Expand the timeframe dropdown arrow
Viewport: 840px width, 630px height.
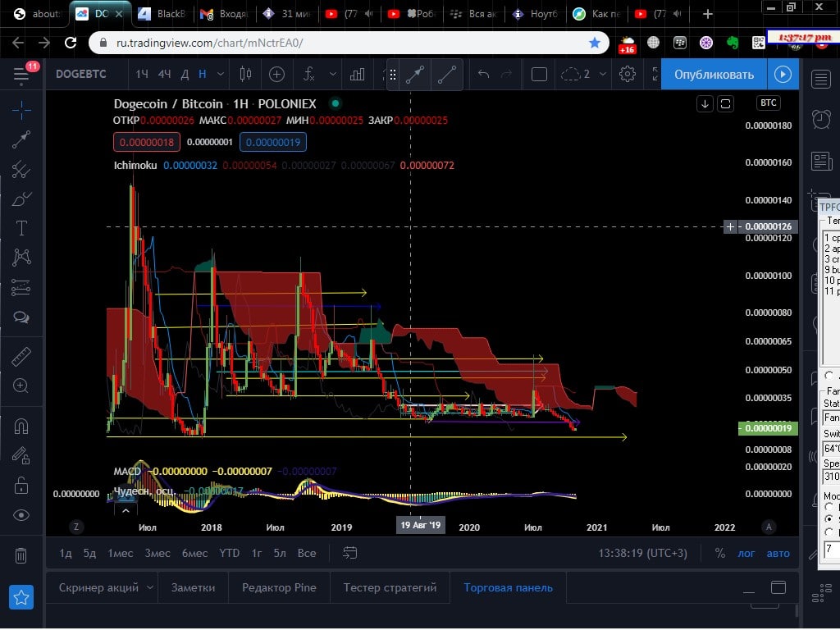pos(220,75)
